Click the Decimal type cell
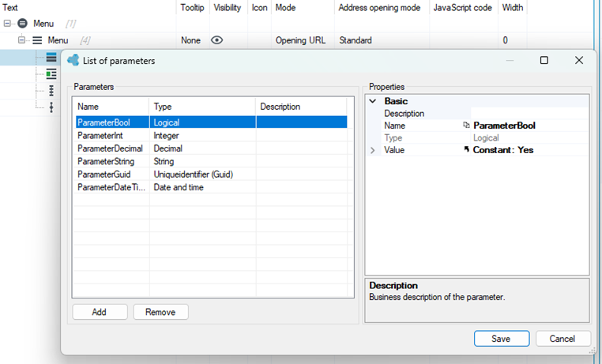602x364 pixels. [202, 148]
